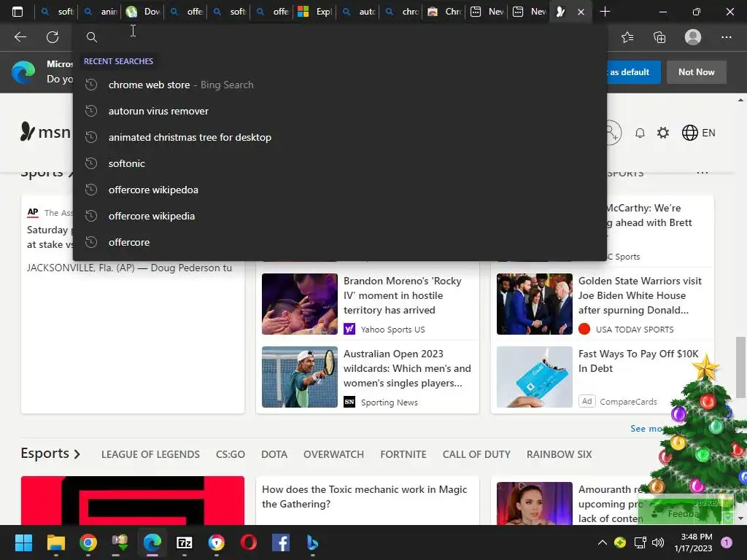Viewport: 747px width, 560px height.
Task: Open volume control speaker icon
Action: [658, 542]
